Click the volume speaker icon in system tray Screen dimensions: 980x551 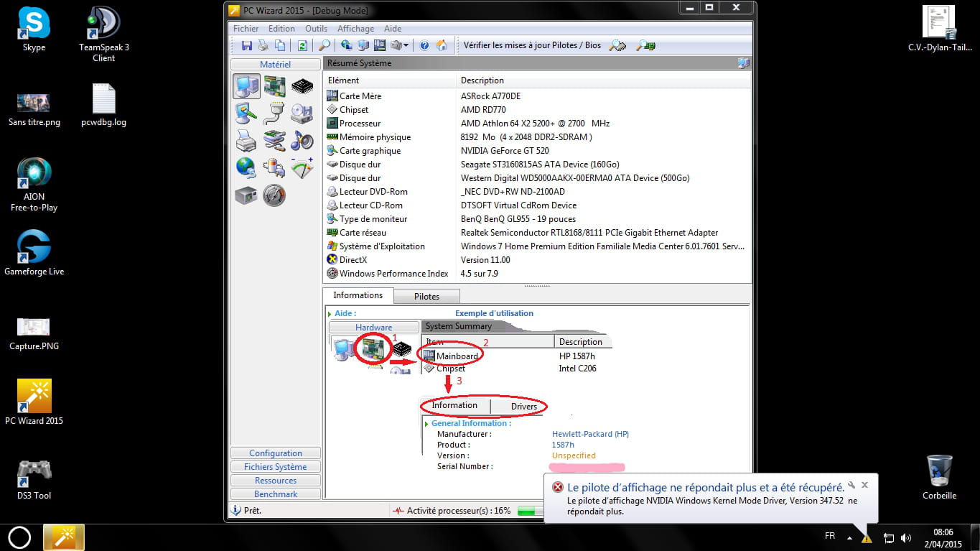click(x=906, y=537)
